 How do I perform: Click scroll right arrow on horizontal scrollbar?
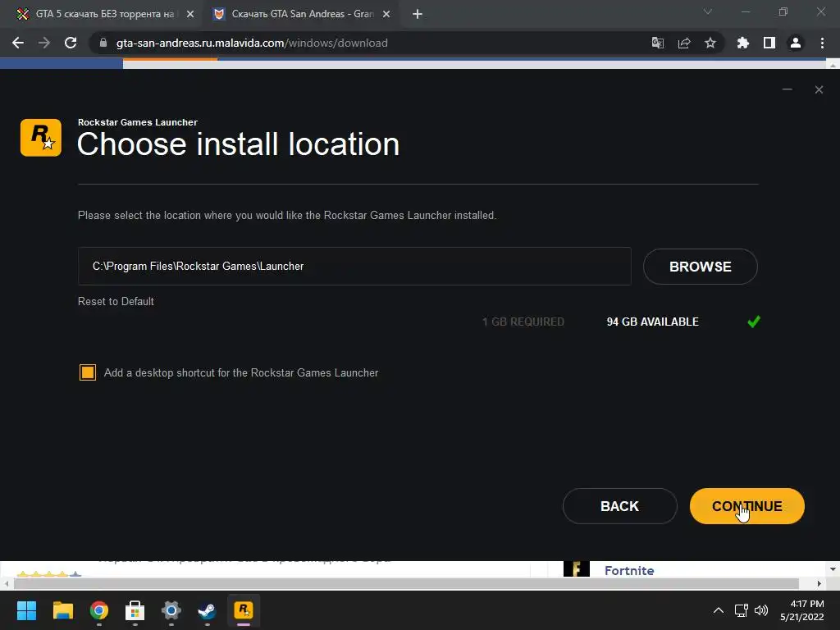[819, 583]
